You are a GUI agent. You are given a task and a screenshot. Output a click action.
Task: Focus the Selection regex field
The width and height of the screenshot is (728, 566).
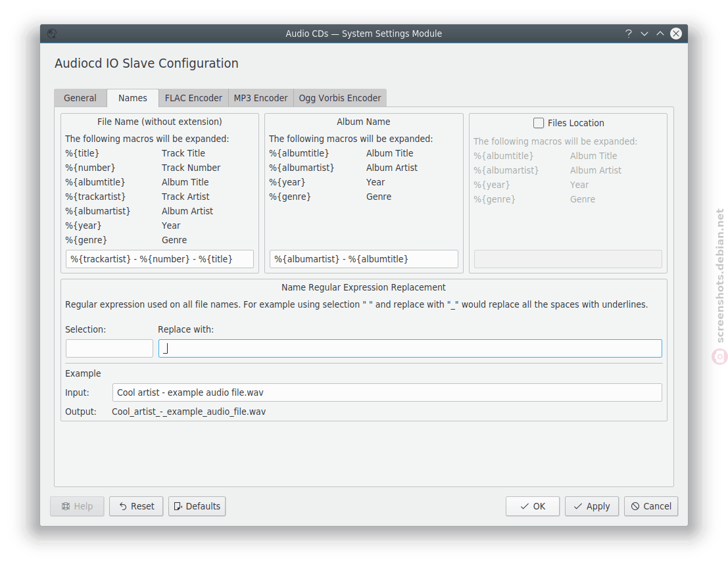(109, 348)
